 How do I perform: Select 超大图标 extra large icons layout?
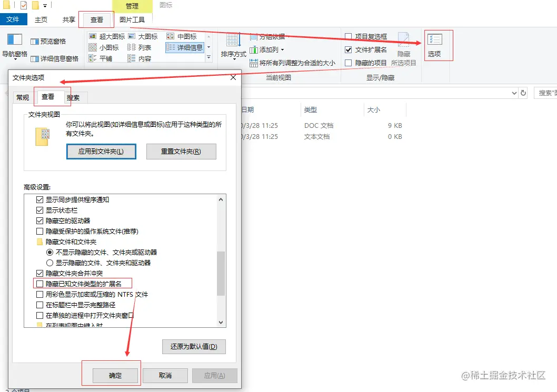click(107, 36)
